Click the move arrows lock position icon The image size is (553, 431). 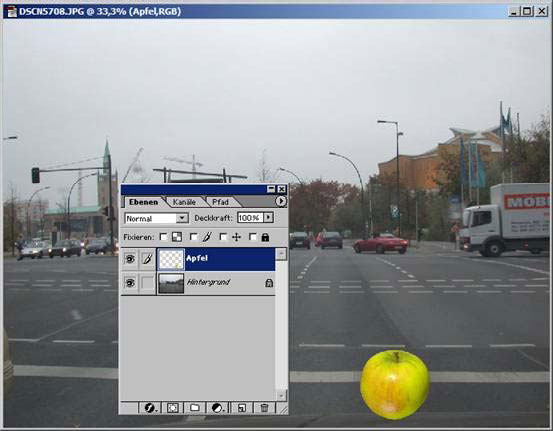click(236, 237)
